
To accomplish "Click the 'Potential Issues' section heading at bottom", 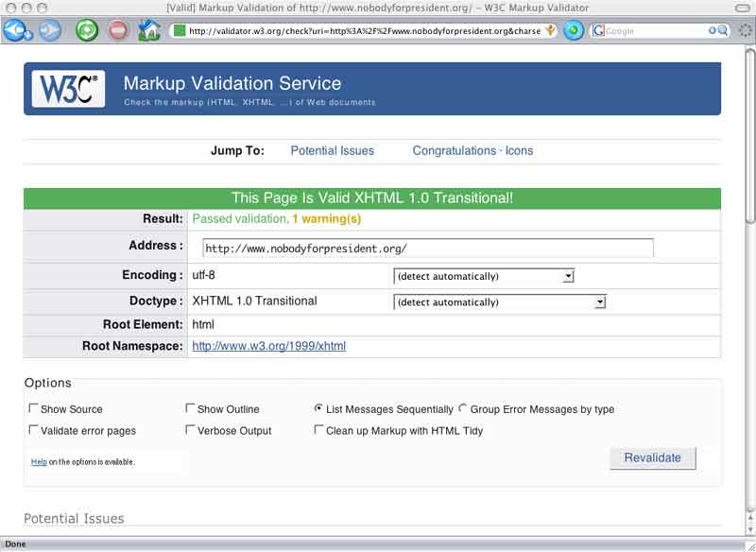I will pyautogui.click(x=74, y=519).
